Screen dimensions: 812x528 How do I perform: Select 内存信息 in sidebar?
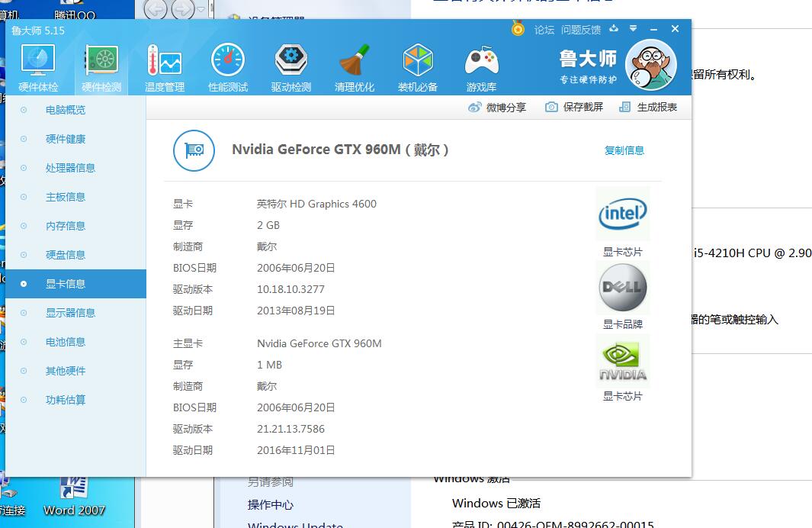pyautogui.click(x=75, y=226)
